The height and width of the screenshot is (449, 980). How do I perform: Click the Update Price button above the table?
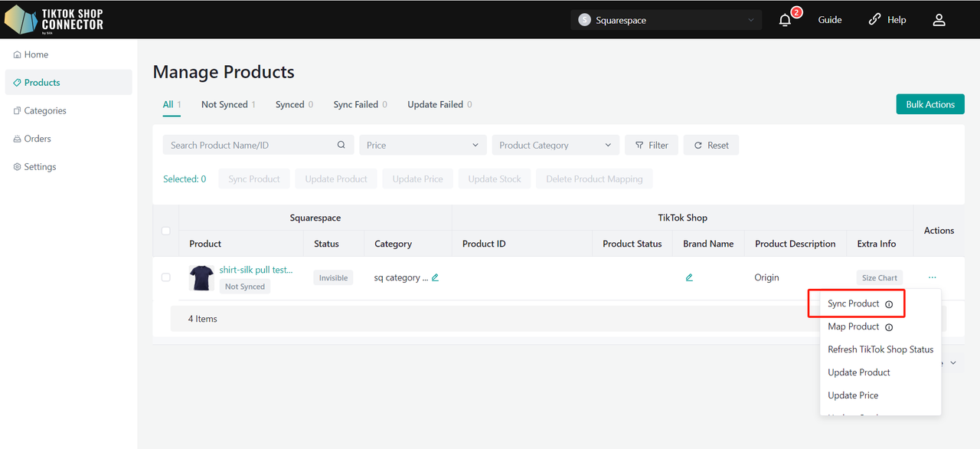[x=418, y=179]
